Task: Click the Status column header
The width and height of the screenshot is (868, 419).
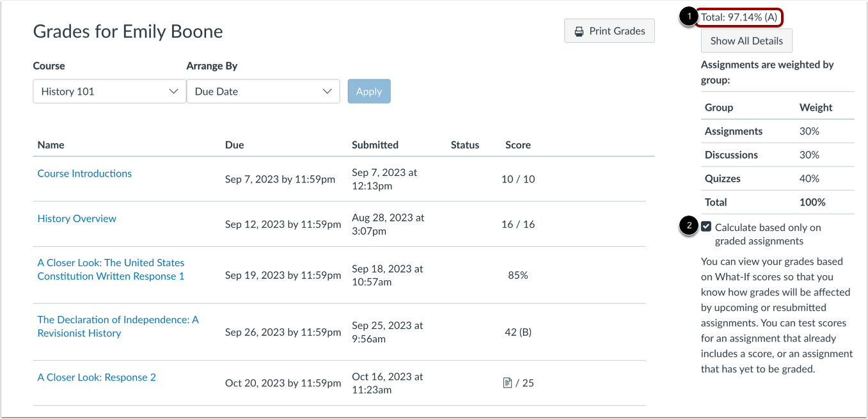Action: coord(465,145)
